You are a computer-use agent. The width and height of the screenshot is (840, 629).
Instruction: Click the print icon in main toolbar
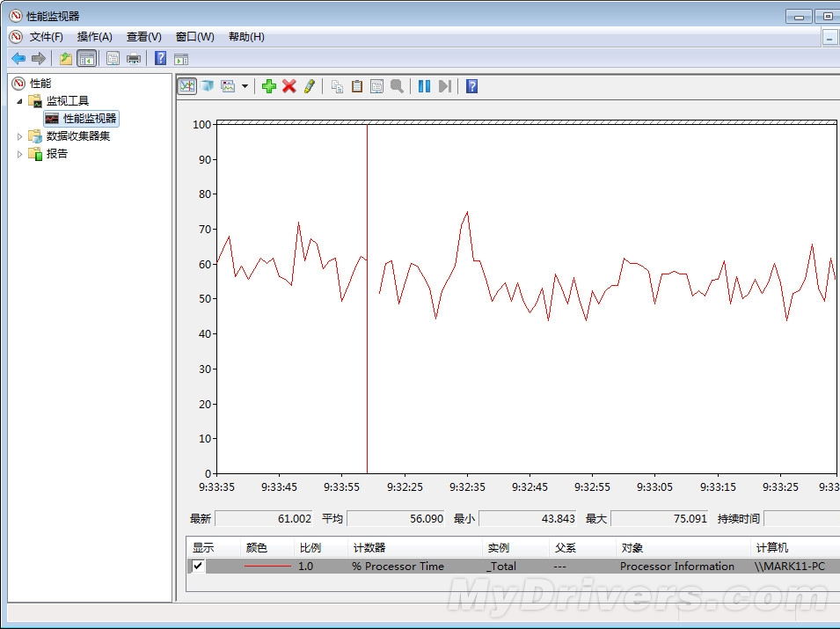tap(134, 59)
